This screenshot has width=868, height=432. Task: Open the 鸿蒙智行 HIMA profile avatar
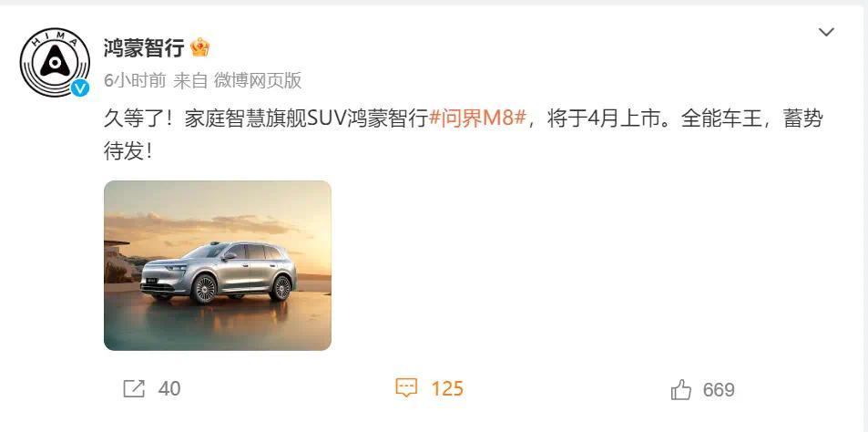point(55,62)
